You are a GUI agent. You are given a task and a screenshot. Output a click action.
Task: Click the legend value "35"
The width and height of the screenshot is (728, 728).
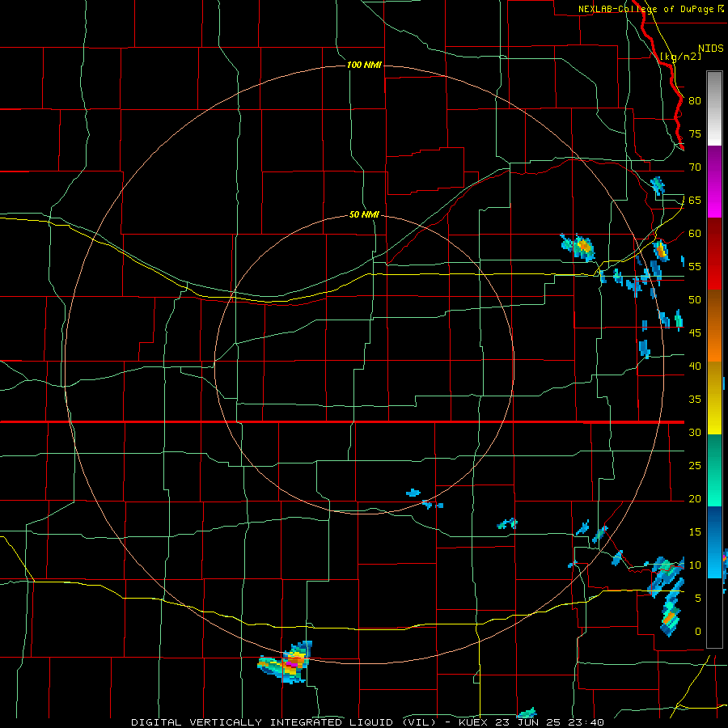click(x=695, y=400)
